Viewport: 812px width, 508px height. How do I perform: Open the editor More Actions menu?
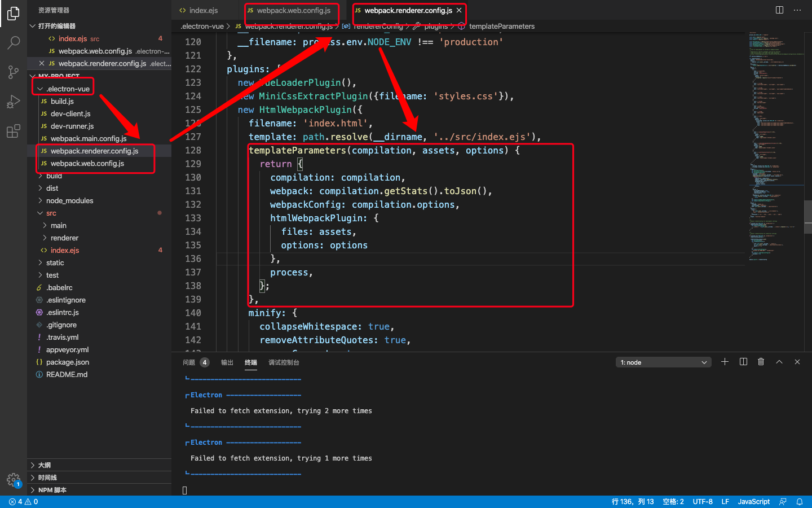coord(797,10)
